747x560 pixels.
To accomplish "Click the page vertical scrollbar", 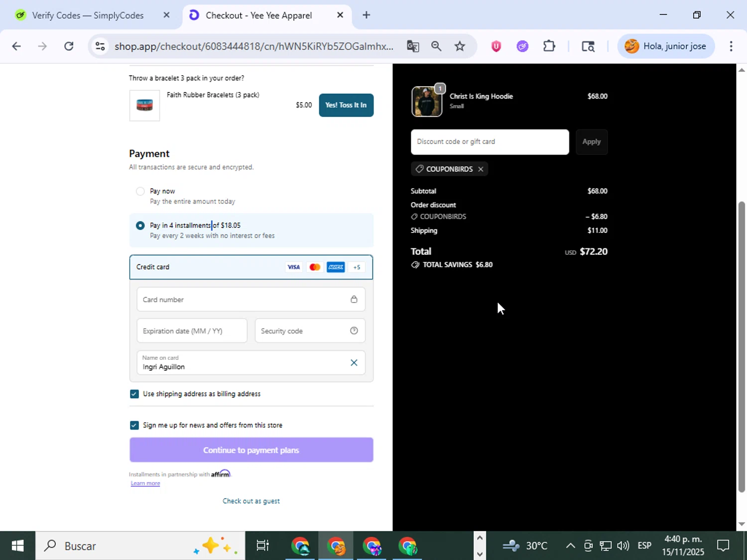I will click(742, 347).
